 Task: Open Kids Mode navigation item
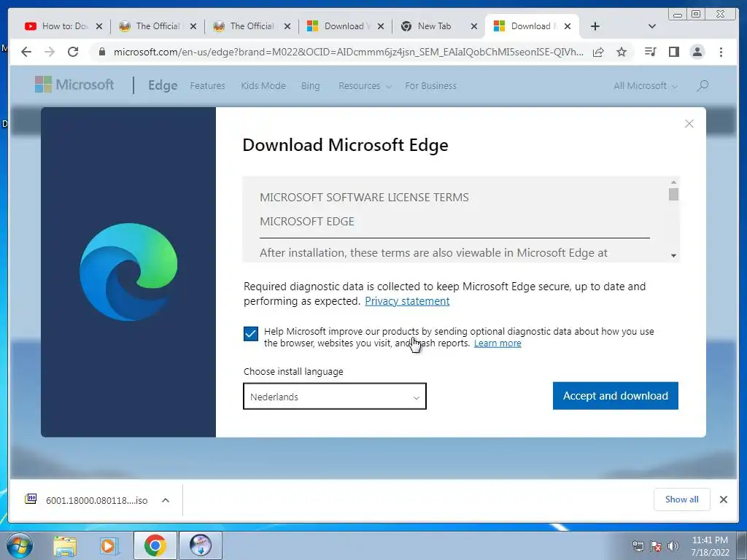click(263, 86)
